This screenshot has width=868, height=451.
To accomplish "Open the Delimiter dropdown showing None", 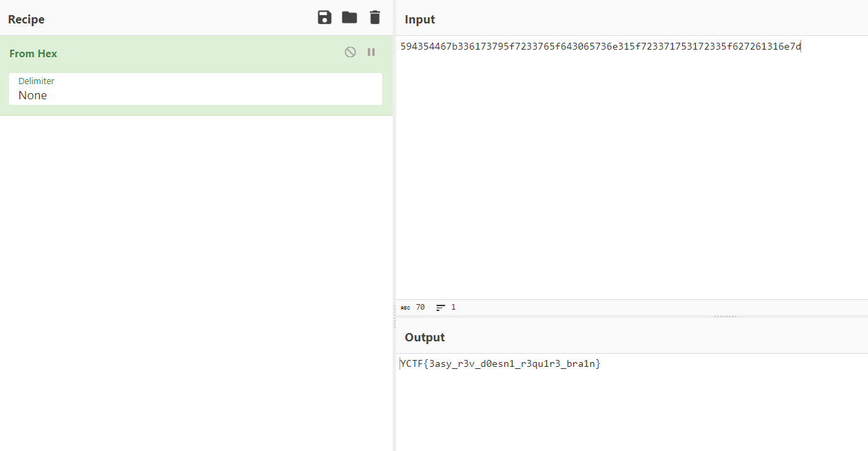I will point(195,95).
